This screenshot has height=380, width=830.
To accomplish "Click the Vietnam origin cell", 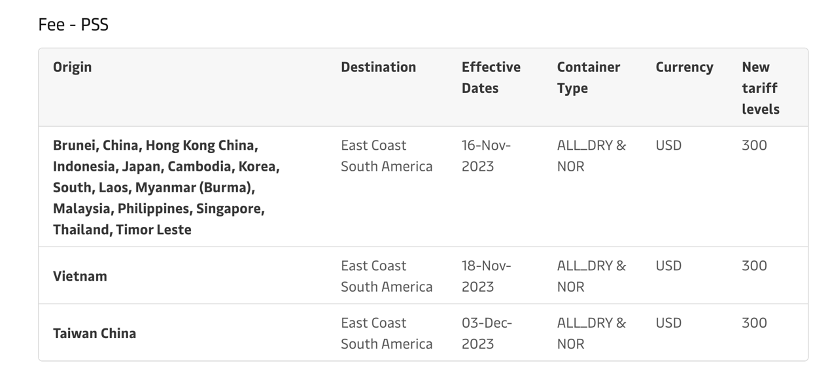I will pyautogui.click(x=80, y=276).
